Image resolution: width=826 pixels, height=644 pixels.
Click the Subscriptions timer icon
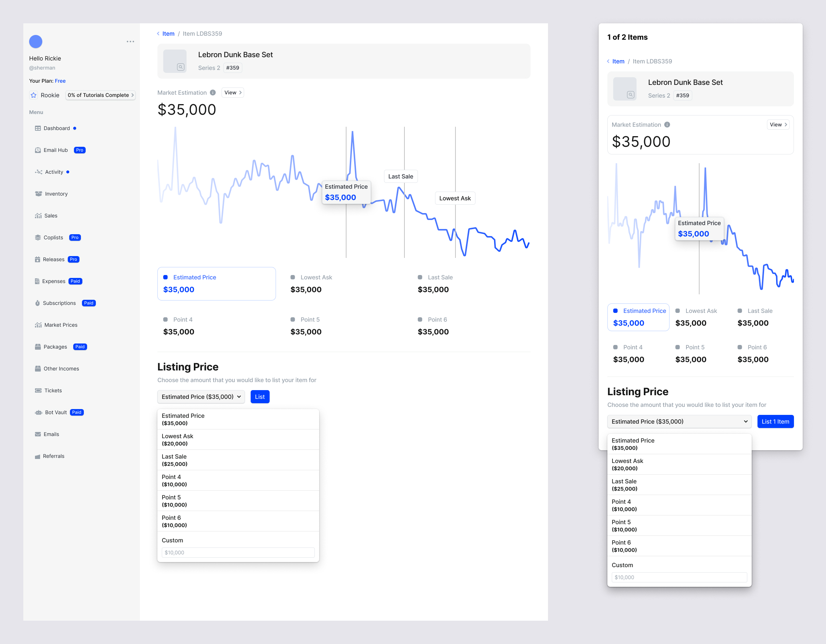pyautogui.click(x=38, y=303)
